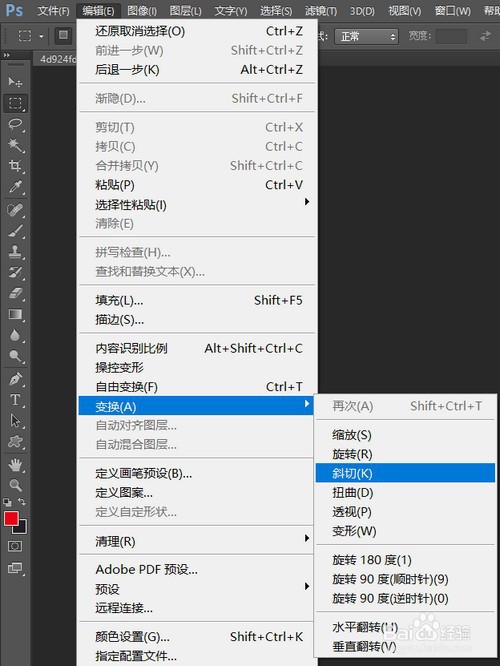Choose 自由变换(F) menu entry

pos(198,387)
